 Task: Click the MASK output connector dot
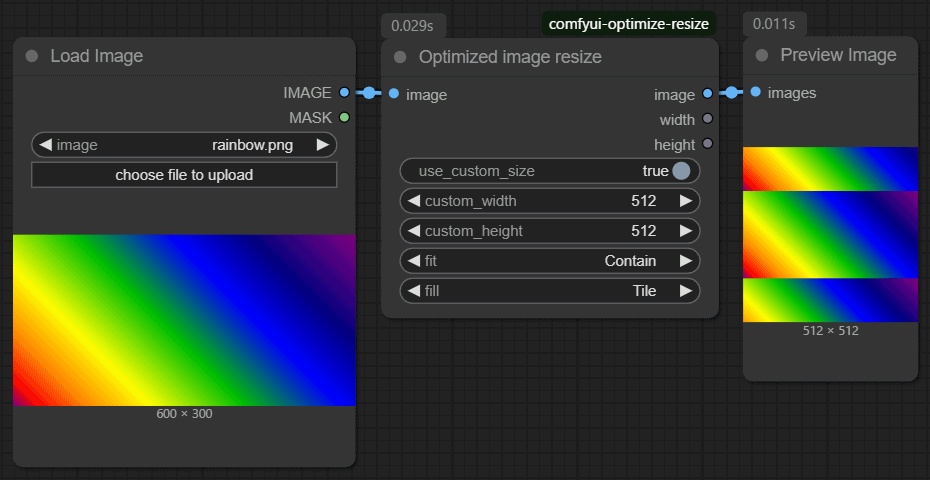344,118
